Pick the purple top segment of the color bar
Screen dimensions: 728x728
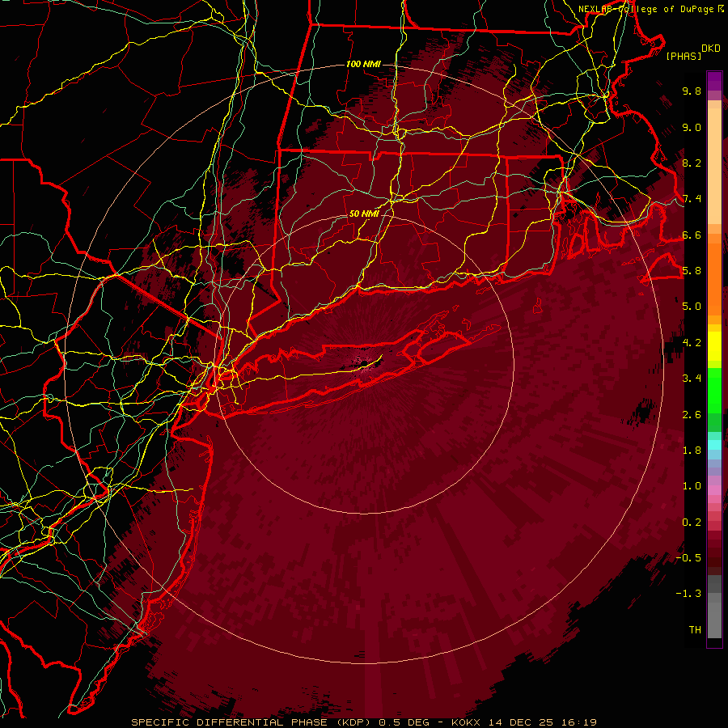click(714, 81)
